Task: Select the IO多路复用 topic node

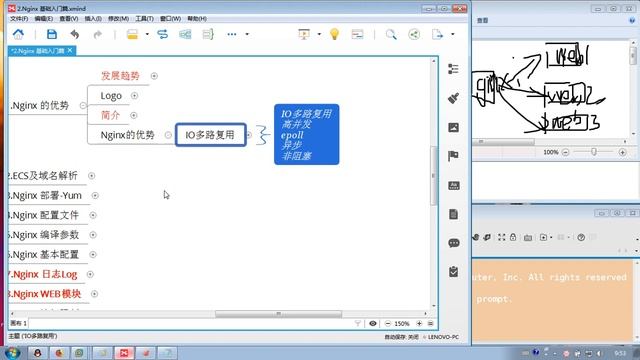Action: coord(211,135)
